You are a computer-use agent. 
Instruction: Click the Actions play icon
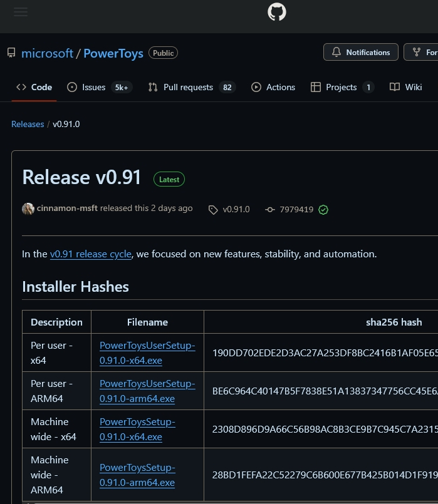tap(256, 87)
